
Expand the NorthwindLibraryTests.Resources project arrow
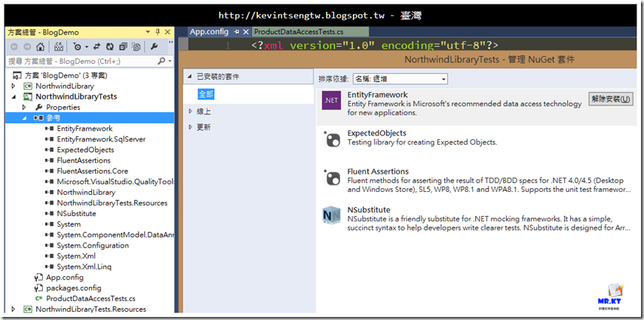point(14,309)
